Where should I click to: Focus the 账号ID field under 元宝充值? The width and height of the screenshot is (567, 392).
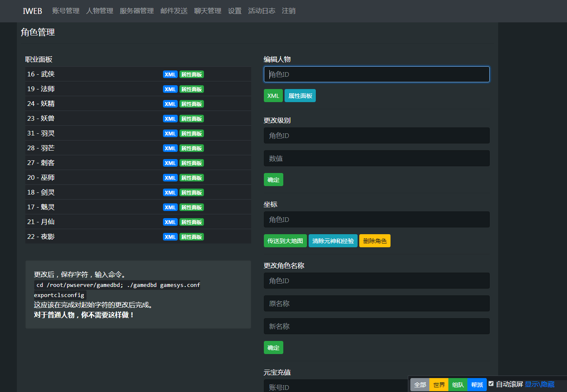tap(336, 387)
